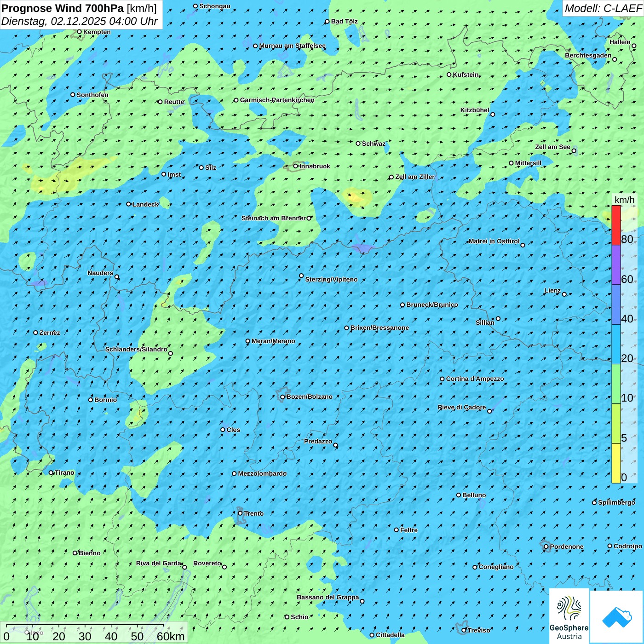Click the Predazzo label
This screenshot has width=644, height=644.
(318, 441)
